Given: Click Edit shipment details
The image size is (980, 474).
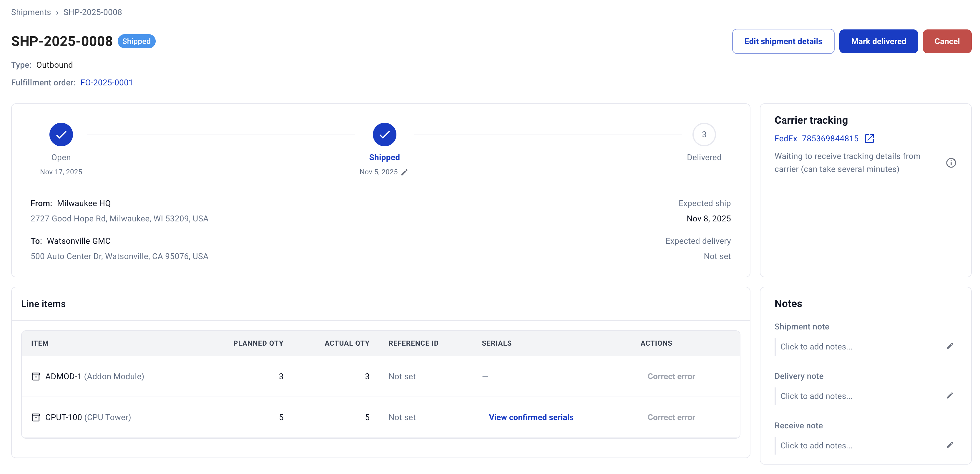Looking at the screenshot, I should click(x=783, y=41).
